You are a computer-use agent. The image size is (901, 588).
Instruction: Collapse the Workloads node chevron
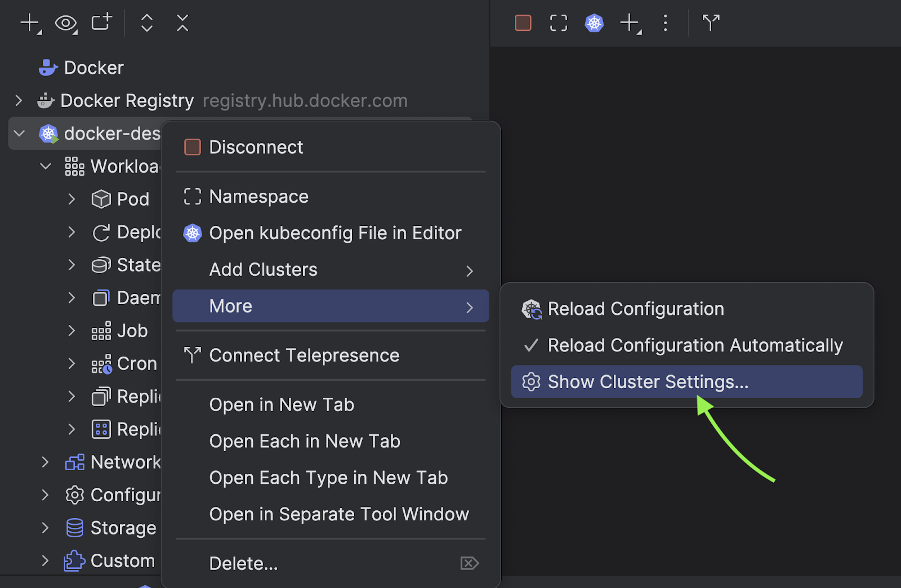46,167
